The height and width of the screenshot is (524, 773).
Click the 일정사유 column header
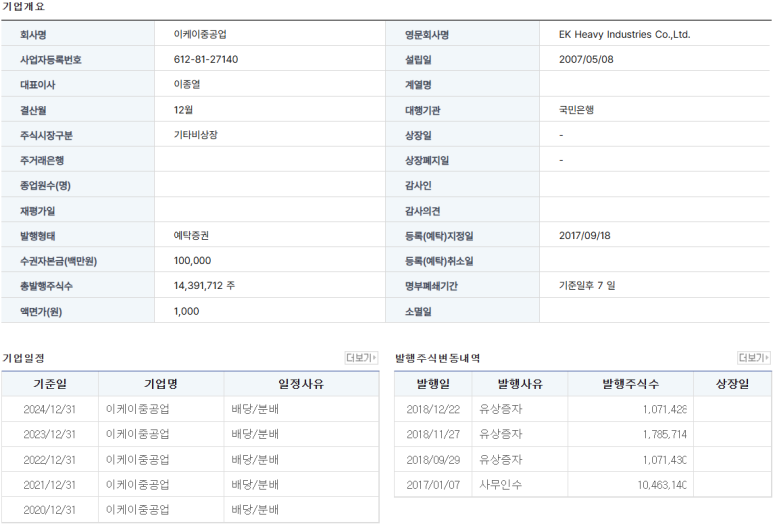tap(301, 384)
